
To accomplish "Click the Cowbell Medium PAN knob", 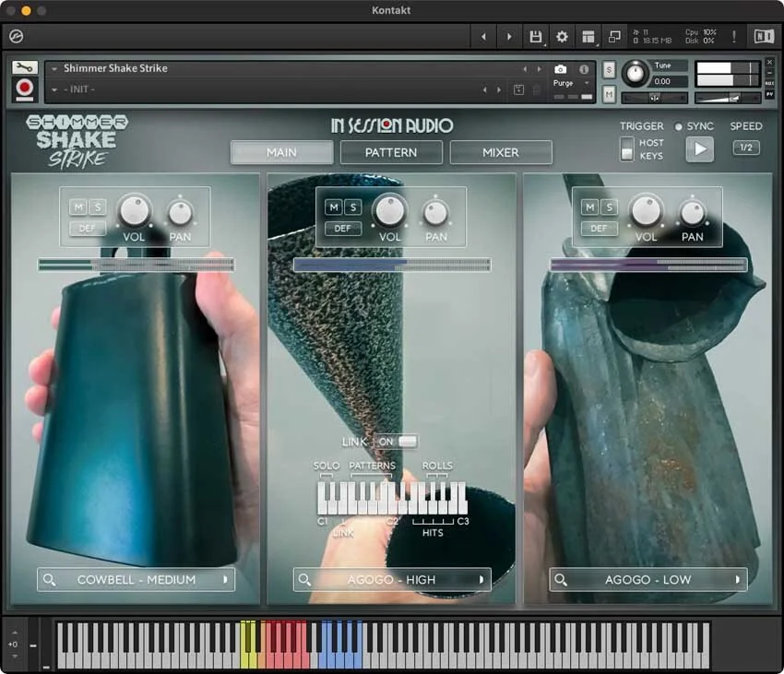I will (180, 213).
